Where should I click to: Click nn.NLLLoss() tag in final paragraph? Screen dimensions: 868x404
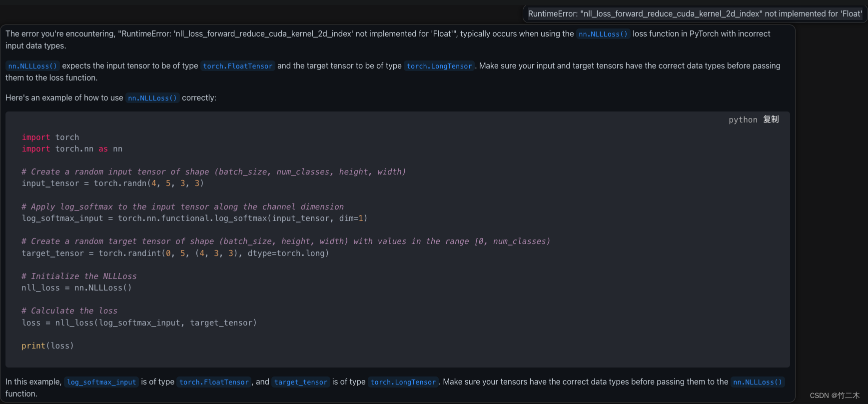point(758,382)
